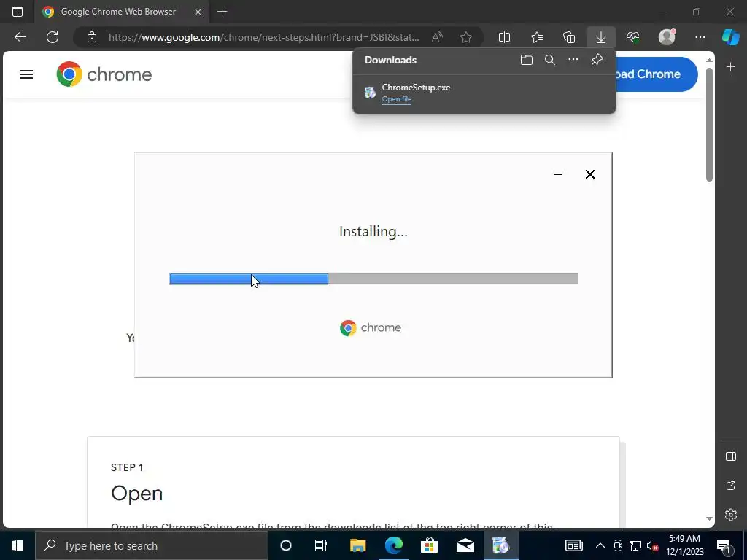
Task: Open Edge Settings and more menu
Action: click(x=700, y=37)
